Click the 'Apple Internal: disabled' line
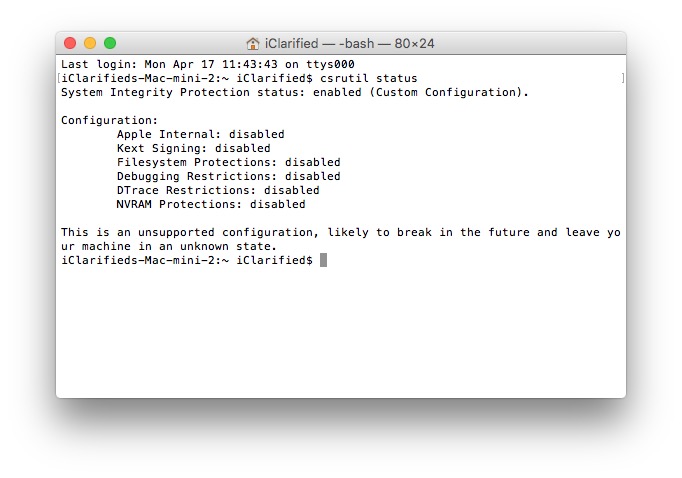Viewport: 682px width, 478px height. tap(200, 134)
